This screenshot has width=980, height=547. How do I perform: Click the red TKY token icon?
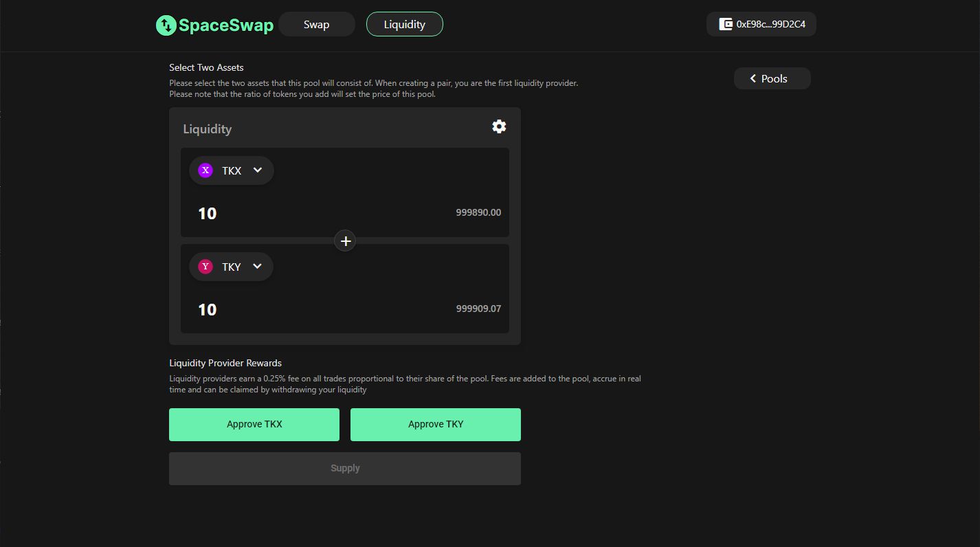[x=205, y=267]
